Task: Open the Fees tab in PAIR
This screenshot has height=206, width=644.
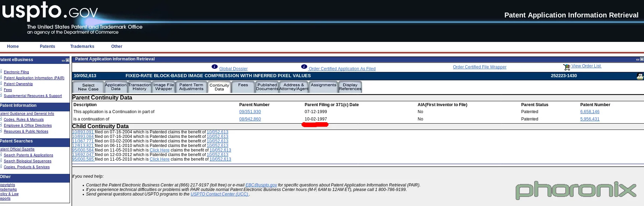Action: click(243, 87)
